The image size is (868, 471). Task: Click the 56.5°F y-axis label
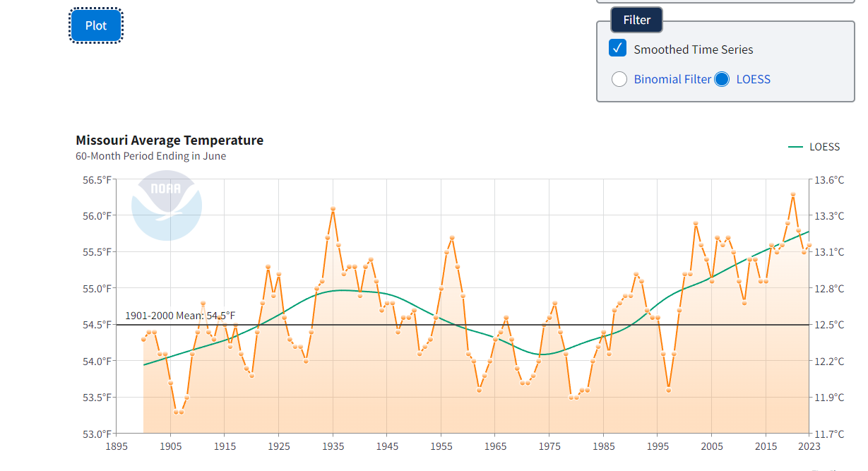(x=97, y=180)
